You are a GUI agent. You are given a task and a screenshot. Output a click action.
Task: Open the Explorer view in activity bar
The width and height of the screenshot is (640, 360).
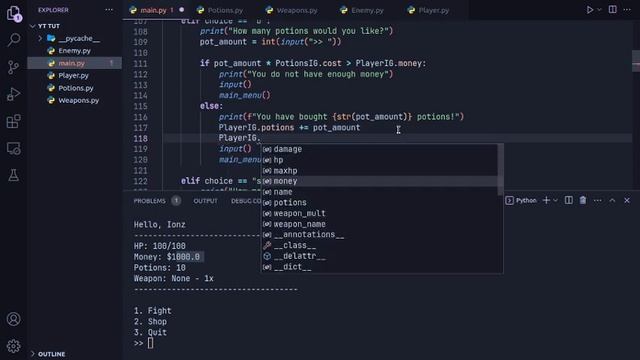tap(13, 13)
